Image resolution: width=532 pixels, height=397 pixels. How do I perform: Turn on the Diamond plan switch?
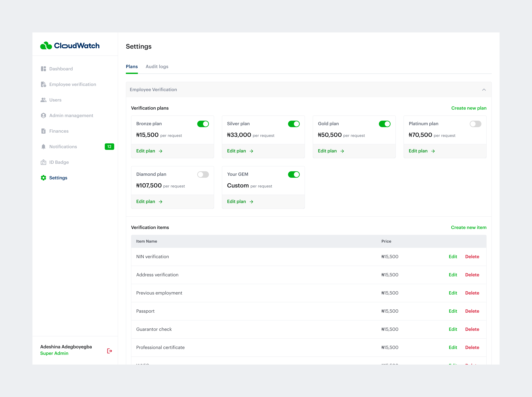coord(203,174)
